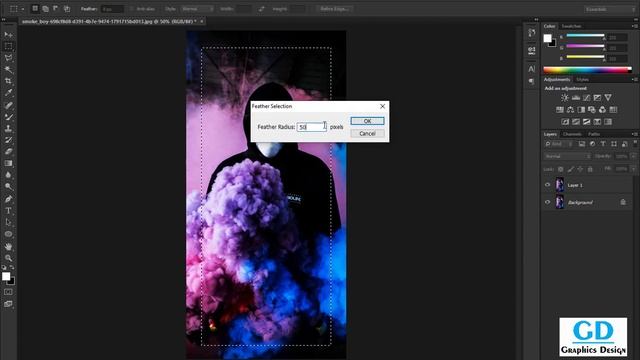This screenshot has height=360, width=640.
Task: Select the Dodge tool
Action: coord(8,187)
